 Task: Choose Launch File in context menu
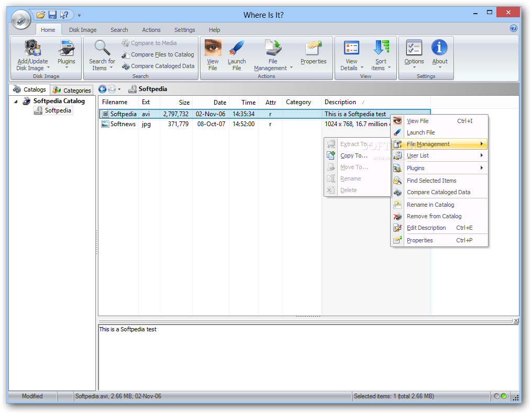(x=439, y=132)
